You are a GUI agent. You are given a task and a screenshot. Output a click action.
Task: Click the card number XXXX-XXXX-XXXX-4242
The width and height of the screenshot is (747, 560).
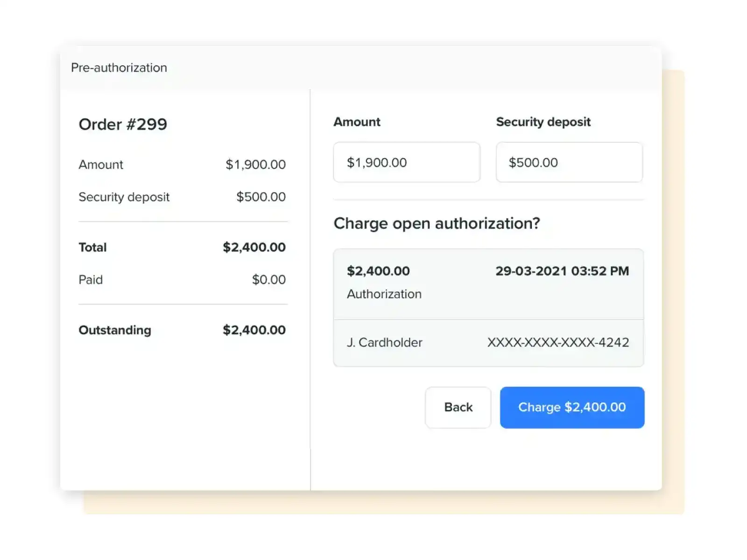[558, 343]
